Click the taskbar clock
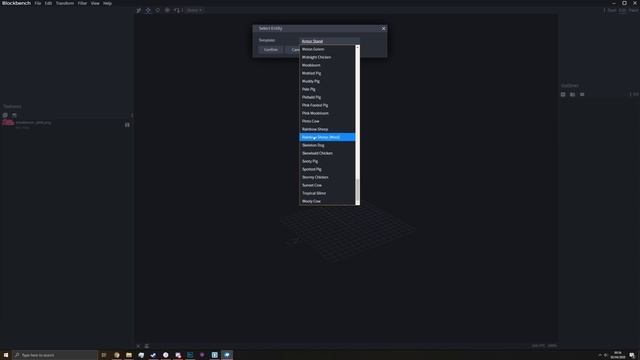 617,355
